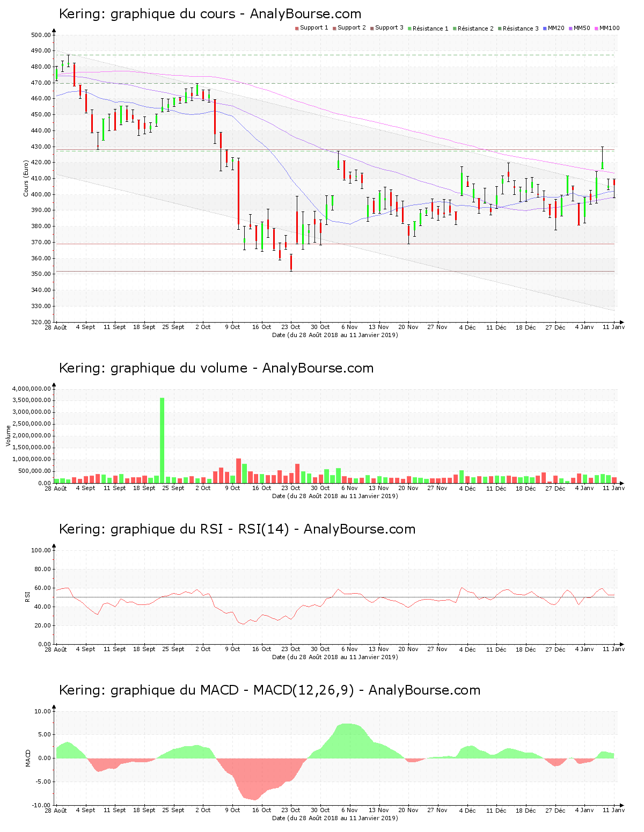Click the tallest green volume bar
The height and width of the screenshot is (832, 644).
click(162, 440)
